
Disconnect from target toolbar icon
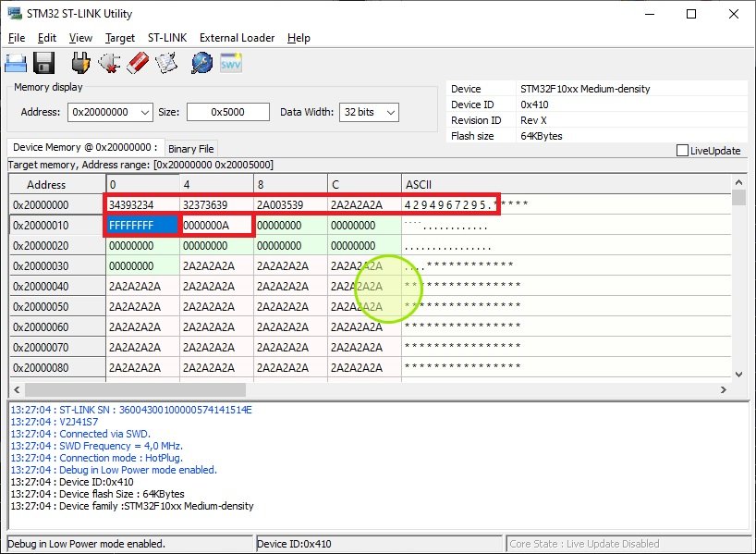(109, 63)
